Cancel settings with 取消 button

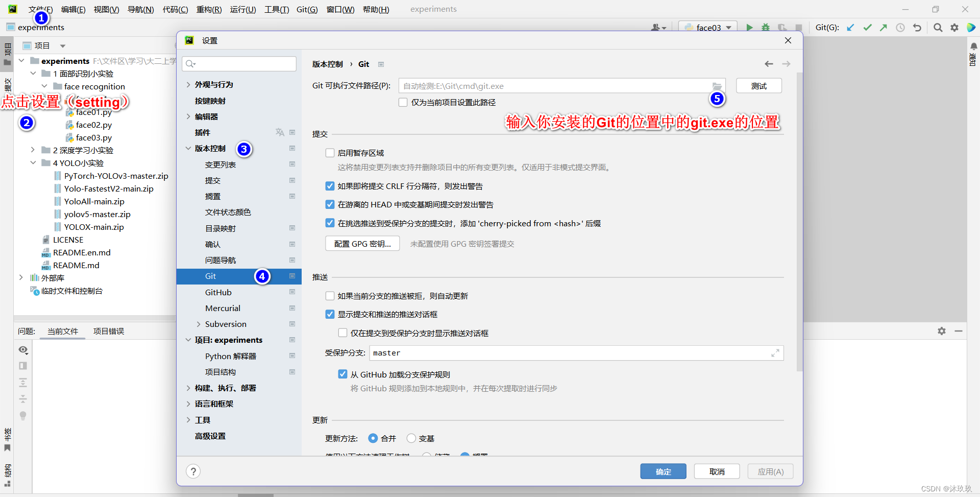click(x=717, y=471)
